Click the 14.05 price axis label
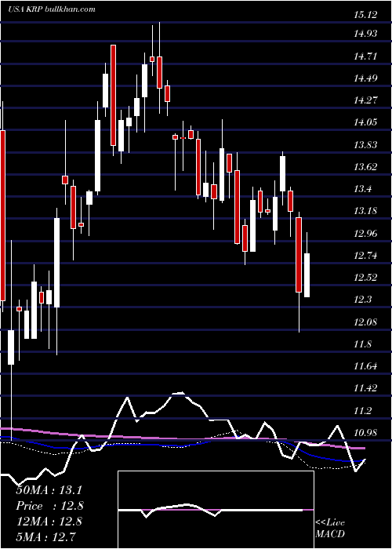The image size is (392, 549). tap(365, 122)
